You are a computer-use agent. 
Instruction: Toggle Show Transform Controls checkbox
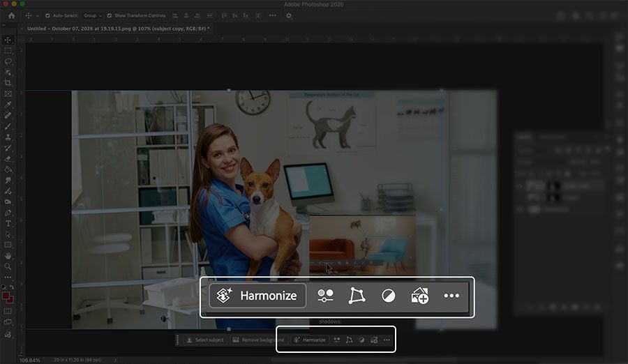110,15
